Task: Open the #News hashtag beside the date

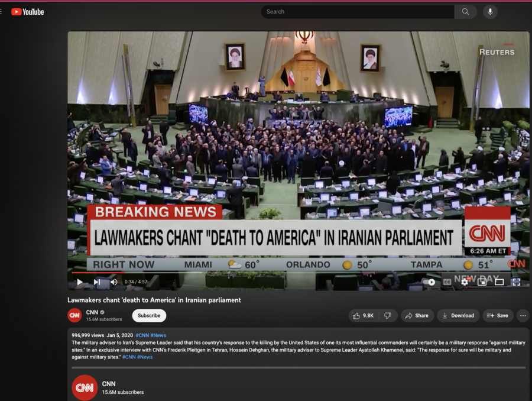Action: 158,335
